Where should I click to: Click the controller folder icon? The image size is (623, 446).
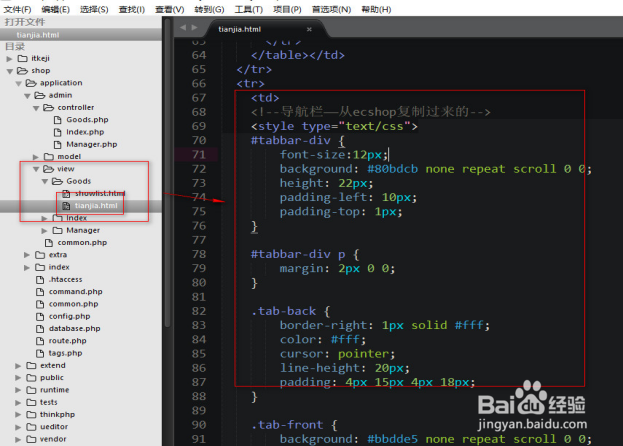click(x=48, y=108)
